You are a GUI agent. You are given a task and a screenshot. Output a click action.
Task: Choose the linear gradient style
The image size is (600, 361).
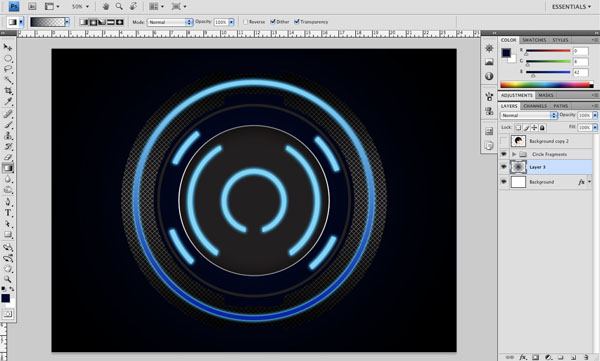84,22
